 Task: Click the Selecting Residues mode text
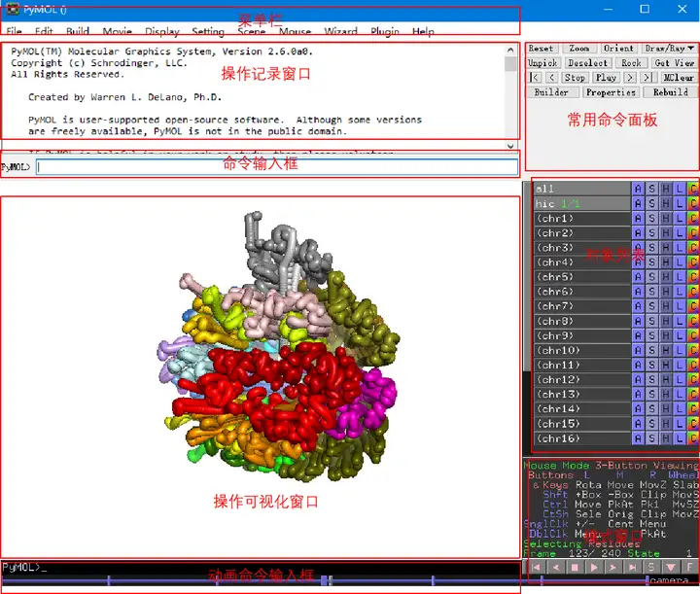581,543
